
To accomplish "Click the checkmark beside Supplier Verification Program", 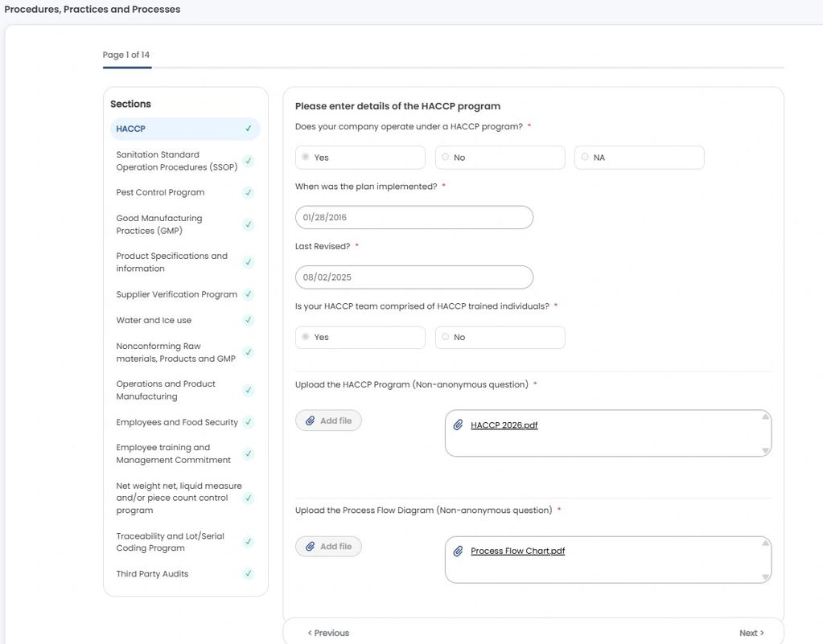I will point(248,294).
